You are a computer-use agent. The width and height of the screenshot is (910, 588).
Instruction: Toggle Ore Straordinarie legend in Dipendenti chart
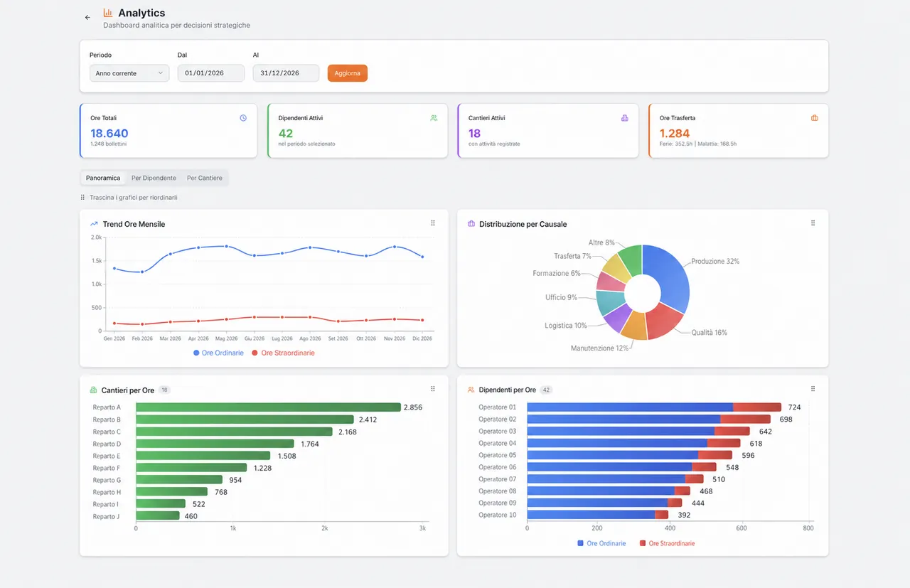(667, 543)
